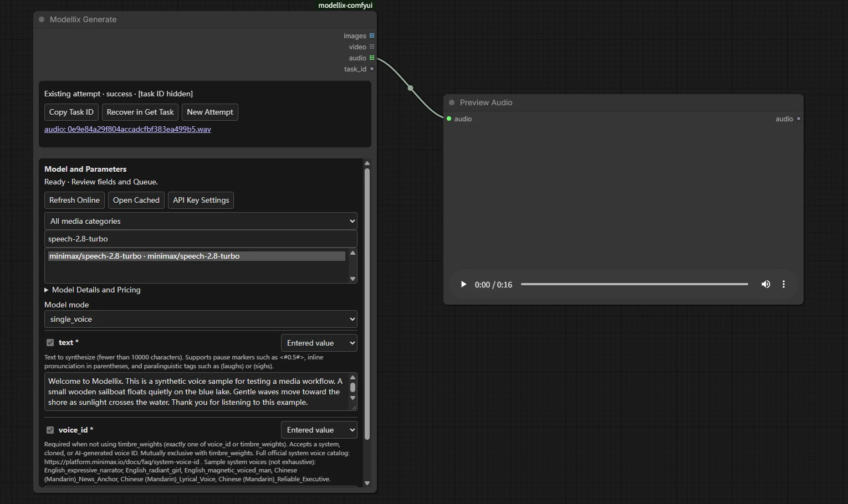
Task: Open the All media categories dropdown
Action: pos(201,221)
